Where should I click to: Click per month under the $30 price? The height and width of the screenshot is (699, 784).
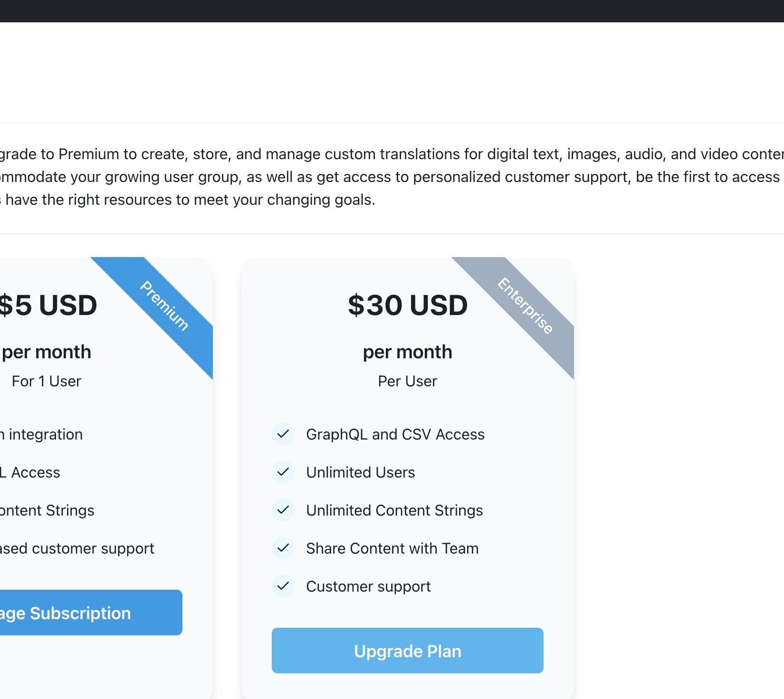[407, 352]
